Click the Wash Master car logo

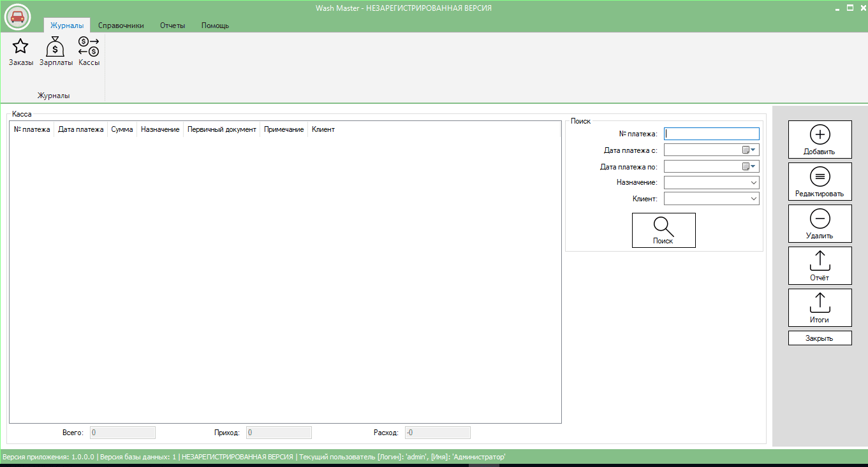pos(18,17)
